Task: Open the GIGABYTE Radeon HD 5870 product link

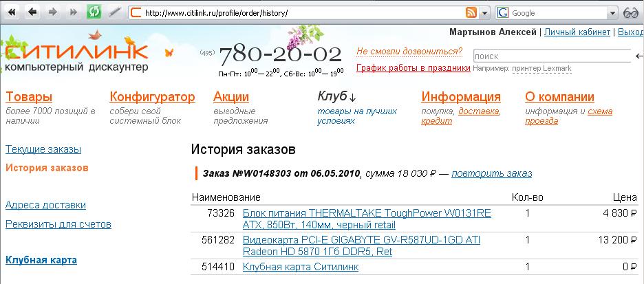Action: coord(361,245)
